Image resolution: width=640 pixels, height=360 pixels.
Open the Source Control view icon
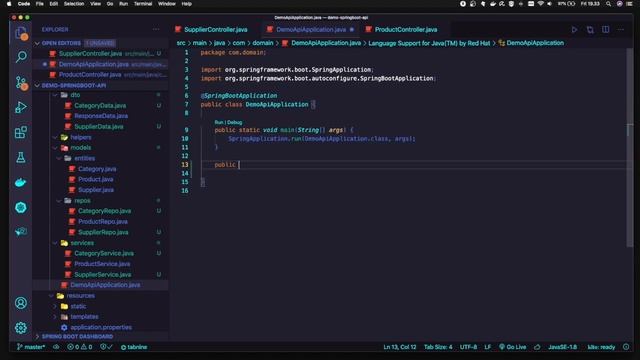tap(21, 83)
